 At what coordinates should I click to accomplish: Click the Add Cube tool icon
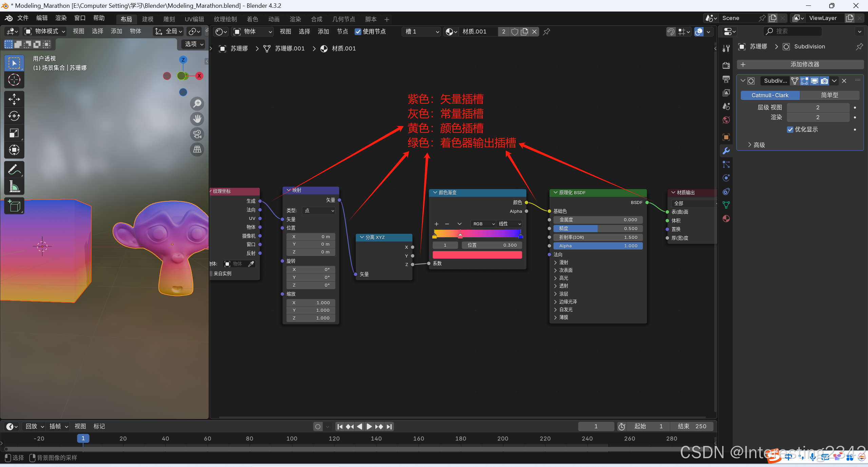[14, 206]
